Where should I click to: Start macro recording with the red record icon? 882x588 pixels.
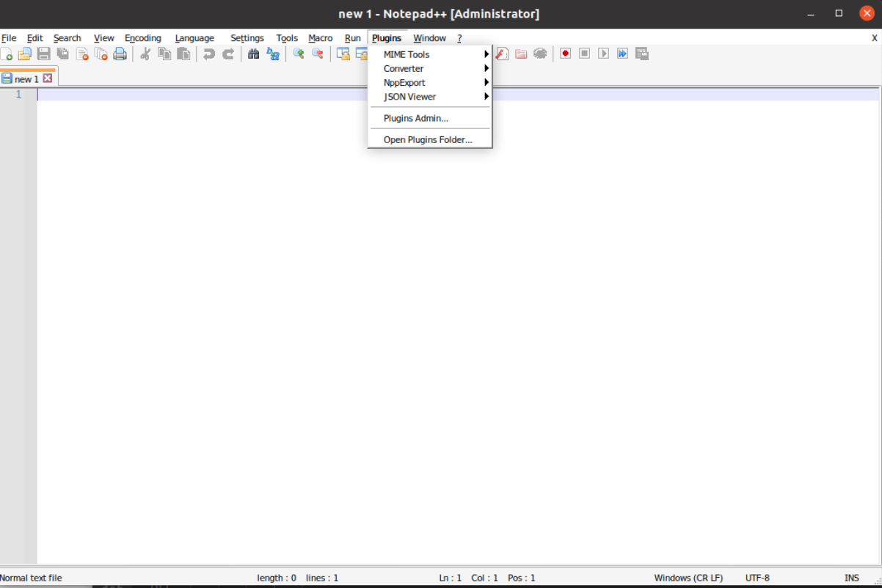pos(564,54)
